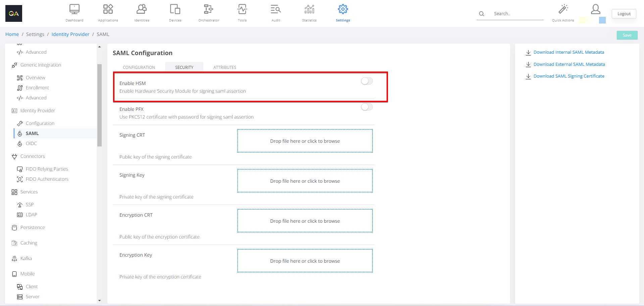
Task: Open the Devices section icon
Action: tap(175, 9)
